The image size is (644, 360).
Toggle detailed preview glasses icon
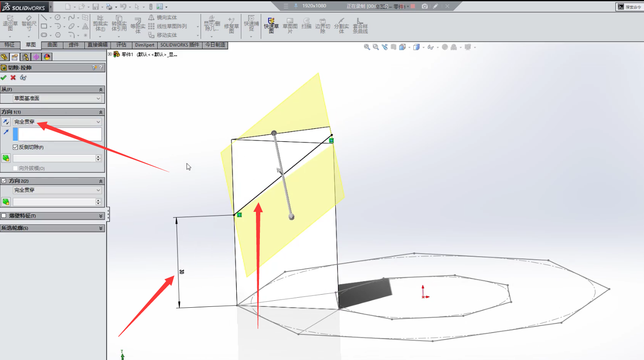pos(23,78)
